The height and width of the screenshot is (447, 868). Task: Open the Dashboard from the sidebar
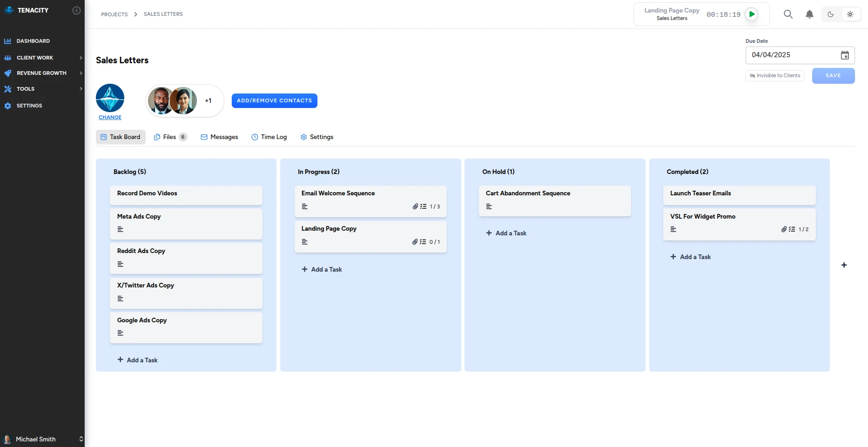(33, 41)
